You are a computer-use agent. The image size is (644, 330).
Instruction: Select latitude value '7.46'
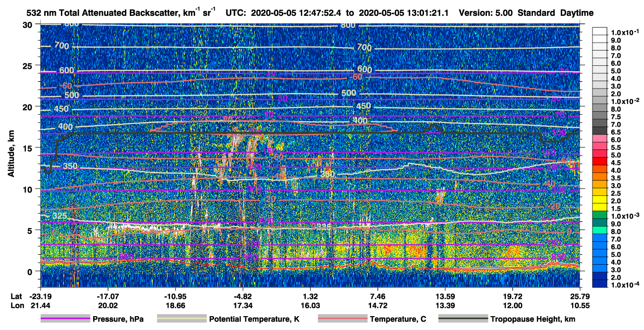tap(377, 296)
